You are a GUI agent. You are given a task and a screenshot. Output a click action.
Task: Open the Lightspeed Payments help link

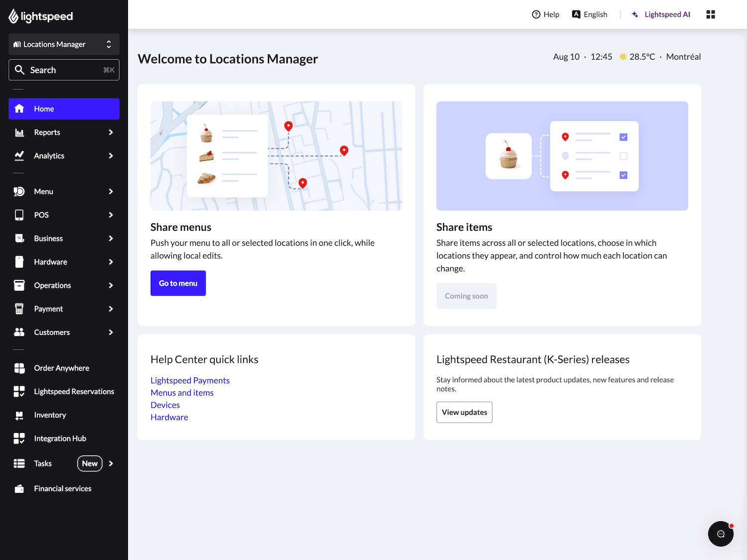point(190,380)
